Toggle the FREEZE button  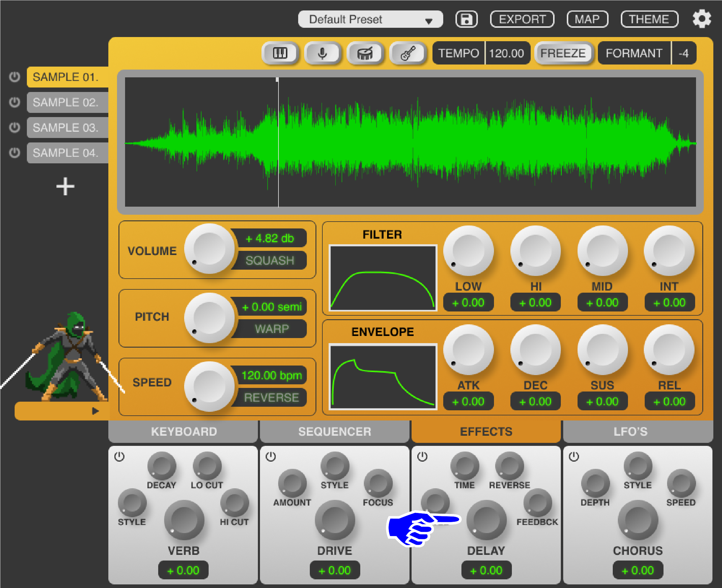pos(563,53)
